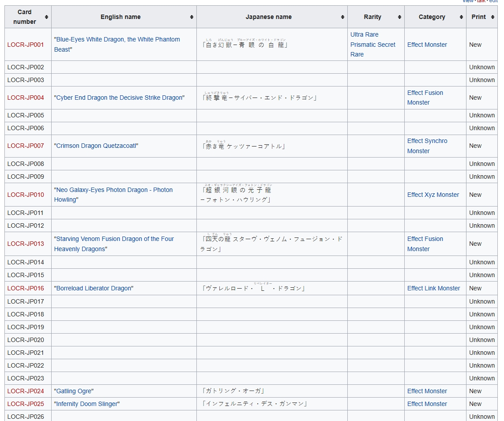Click Unknown print value in LOCR-JP012 row
This screenshot has height=421, width=504.
(x=482, y=226)
